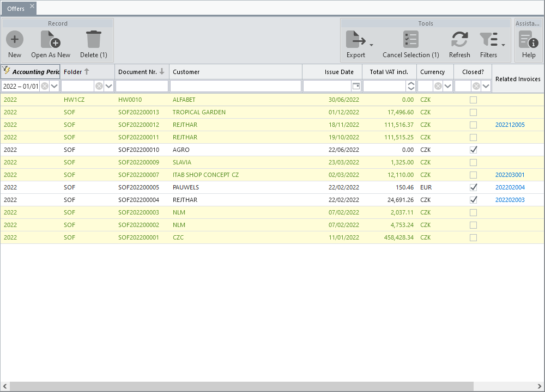The width and height of the screenshot is (545, 392).
Task: Click the scroll left arrow
Action: [5, 386]
